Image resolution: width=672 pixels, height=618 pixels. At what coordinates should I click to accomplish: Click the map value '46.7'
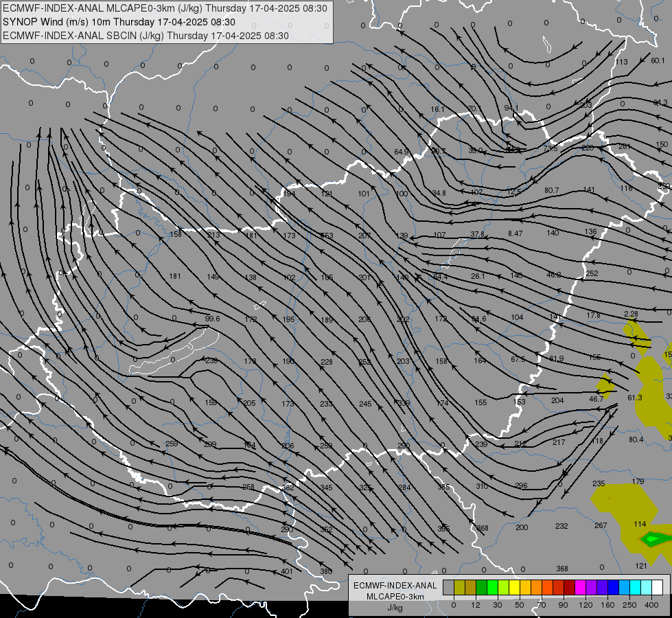[x=596, y=399]
